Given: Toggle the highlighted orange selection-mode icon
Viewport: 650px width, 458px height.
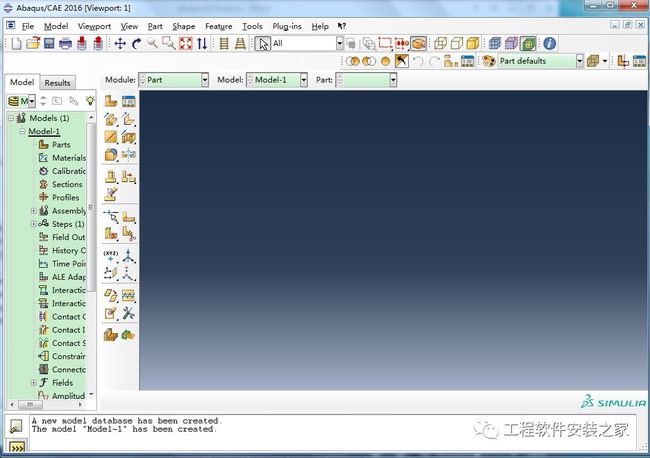Looking at the screenshot, I should click(x=419, y=43).
